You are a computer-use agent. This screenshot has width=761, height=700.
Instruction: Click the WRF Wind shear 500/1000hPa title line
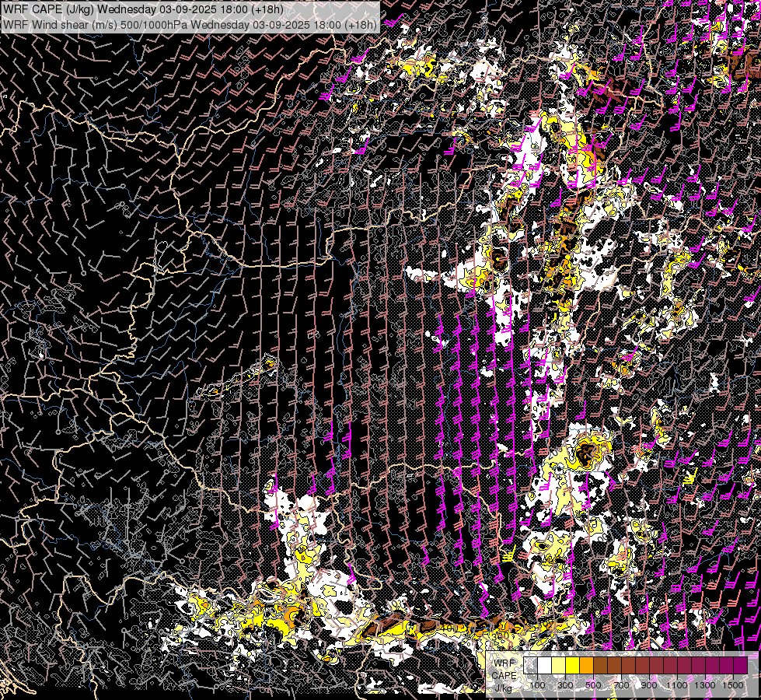[x=190, y=25]
